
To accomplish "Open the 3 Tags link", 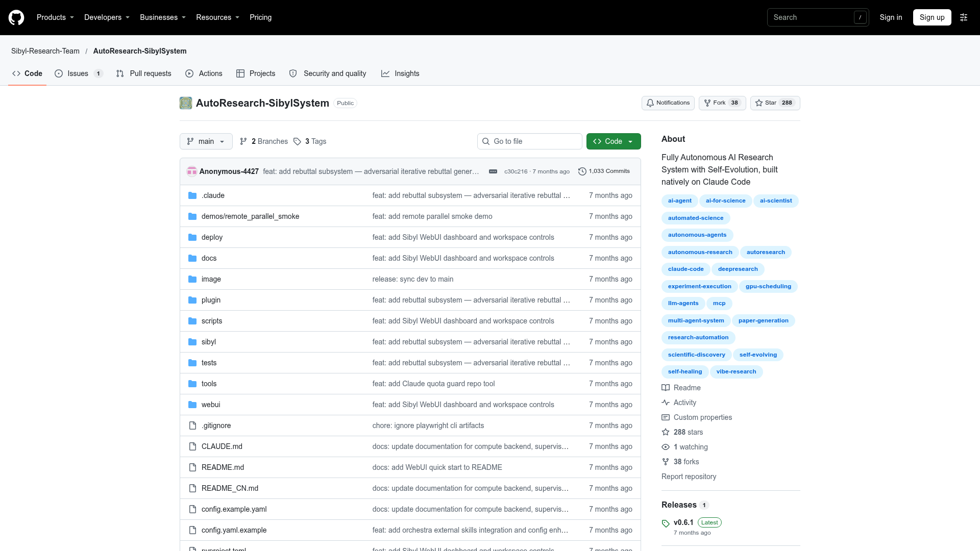I will 310,141.
